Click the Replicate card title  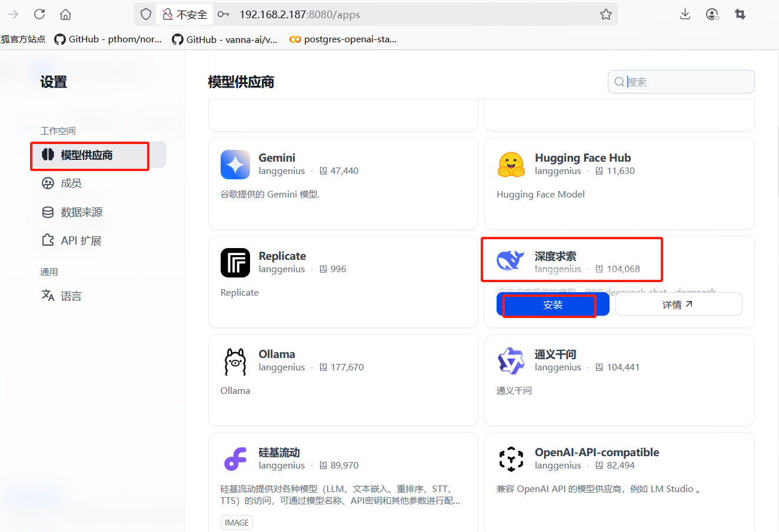282,256
